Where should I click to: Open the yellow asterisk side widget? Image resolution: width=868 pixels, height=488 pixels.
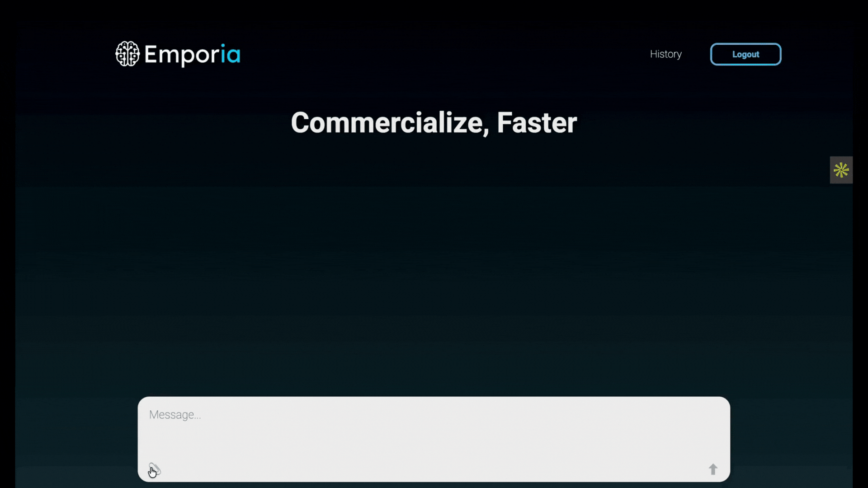pos(841,170)
